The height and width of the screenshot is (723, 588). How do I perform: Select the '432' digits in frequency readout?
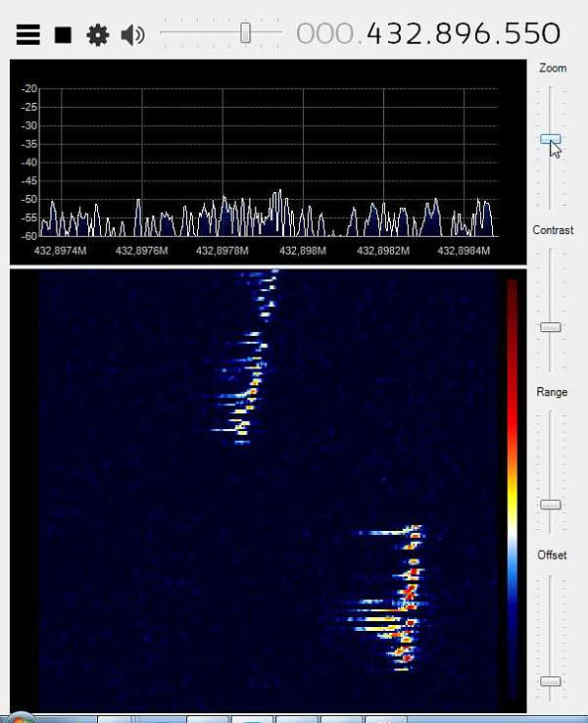point(397,34)
